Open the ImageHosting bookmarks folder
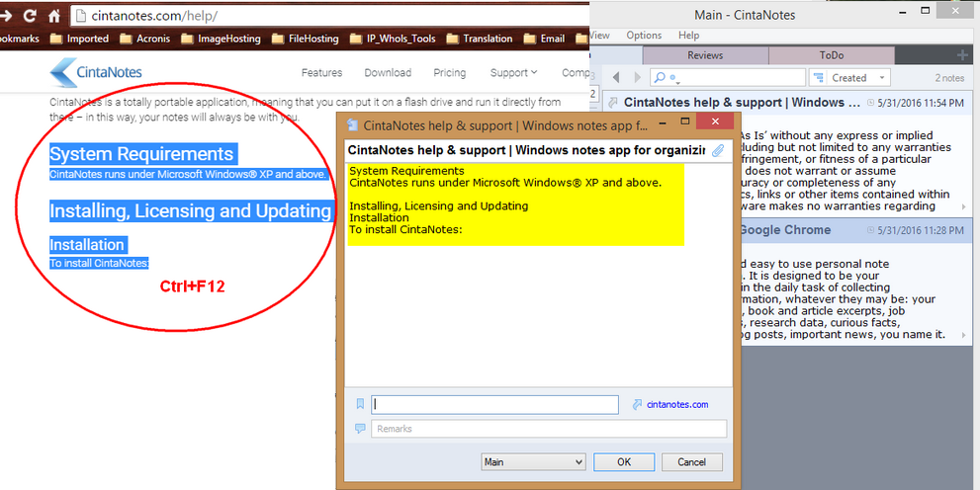Screen dimensions: 980x490 pos(220,39)
